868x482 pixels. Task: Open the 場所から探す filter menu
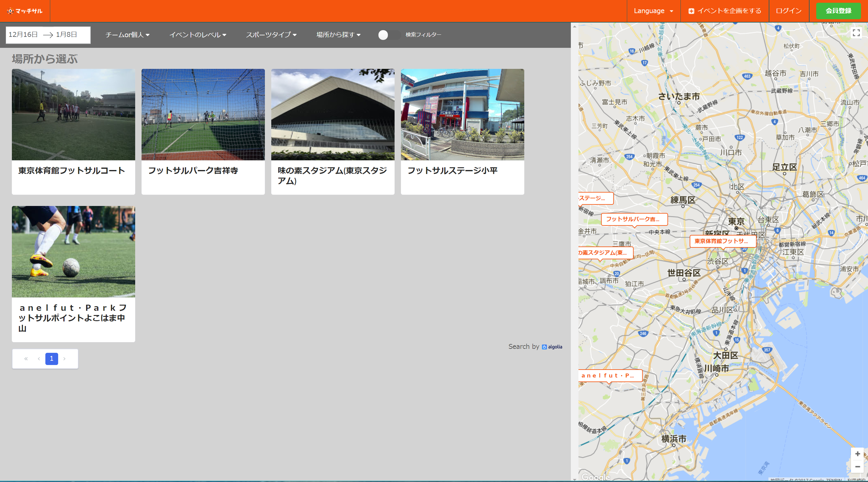pyautogui.click(x=338, y=35)
